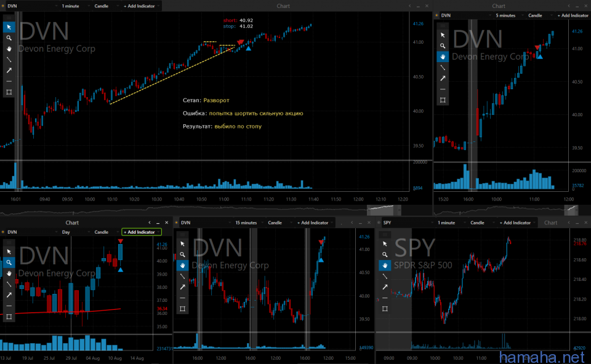The width and height of the screenshot is (591, 364).
Task: Click the navigator range thumb below the 1 minute chart
Action: [384, 210]
